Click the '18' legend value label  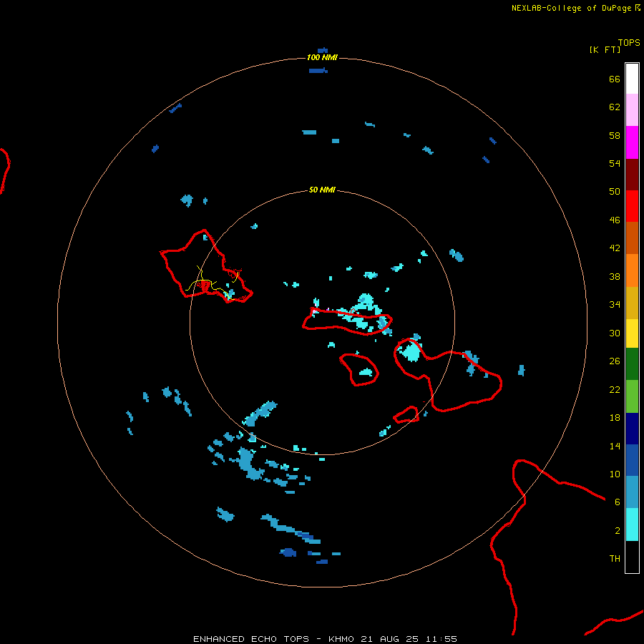coord(615,418)
